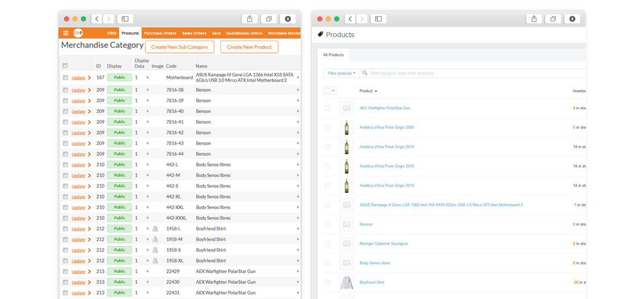644x299 pixels.
Task: Expand display data arrow for code 442-M
Action: coord(147,175)
